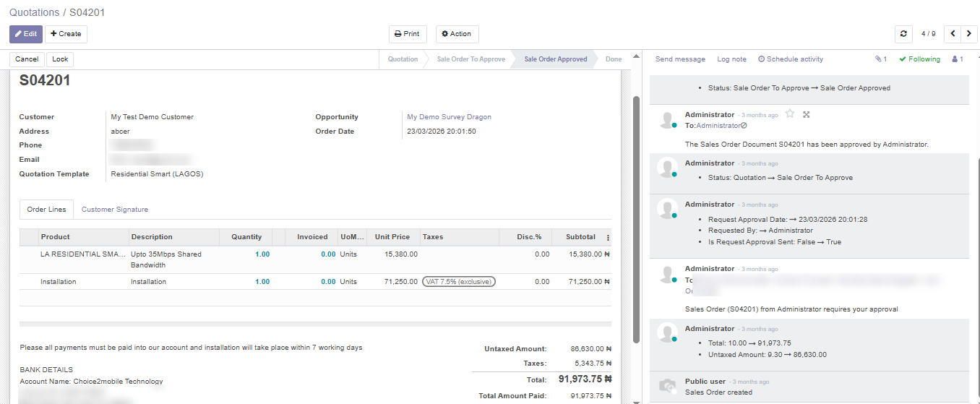The image size is (980, 404).
Task: Click the Untaxed Amount value 86,630.00
Action: [590, 348]
